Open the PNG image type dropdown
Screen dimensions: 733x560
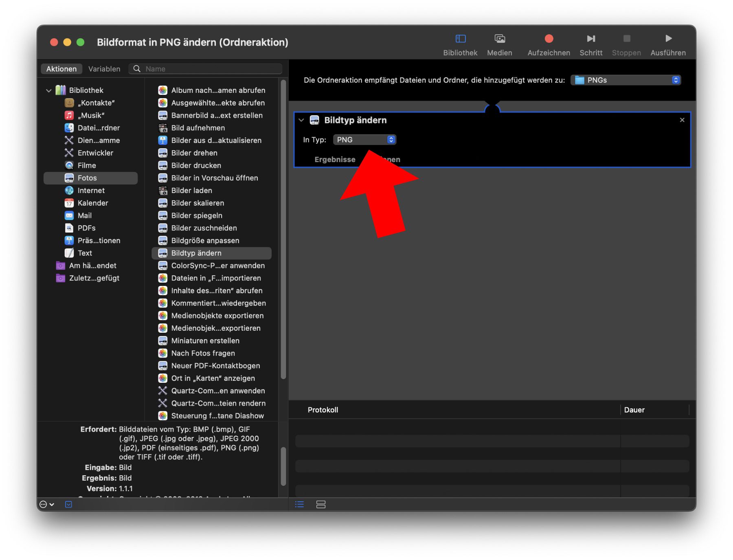coord(364,140)
